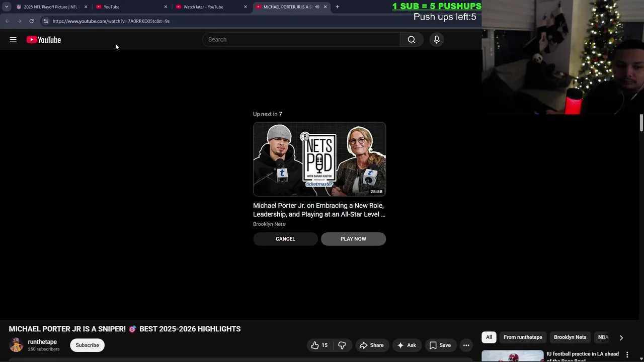Share the video

pyautogui.click(x=371, y=345)
